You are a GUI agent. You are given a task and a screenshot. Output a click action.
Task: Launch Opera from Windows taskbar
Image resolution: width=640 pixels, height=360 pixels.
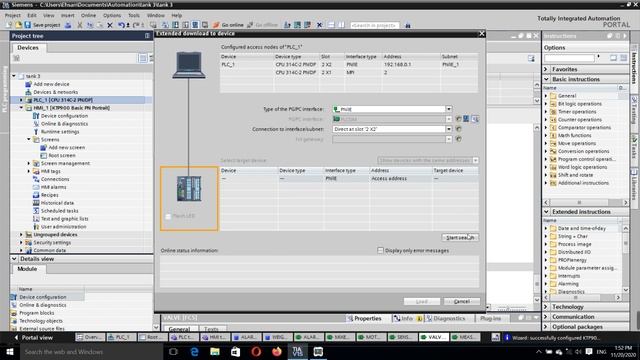[x=256, y=351]
